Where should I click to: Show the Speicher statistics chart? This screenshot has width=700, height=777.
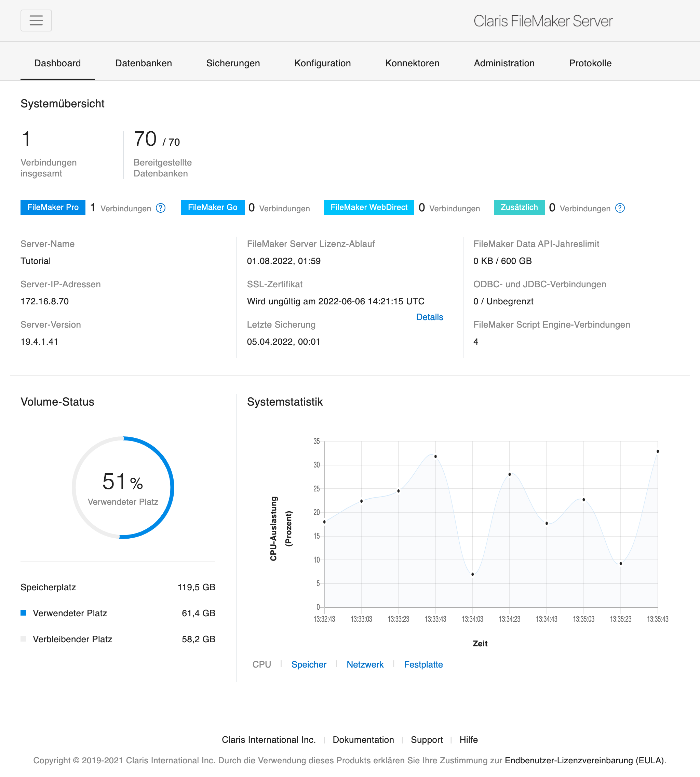tap(309, 664)
